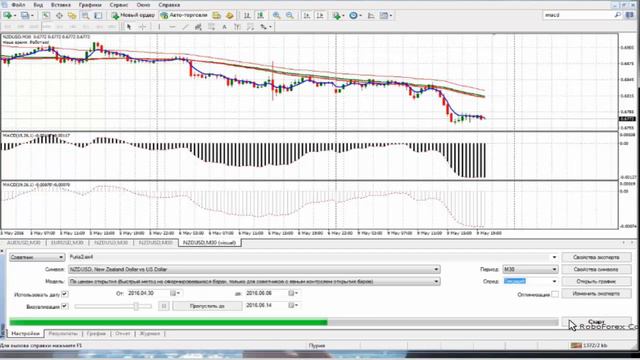Screen dimensions: 640x360
Task: Open the Справка menu
Action: tap(169, 5)
